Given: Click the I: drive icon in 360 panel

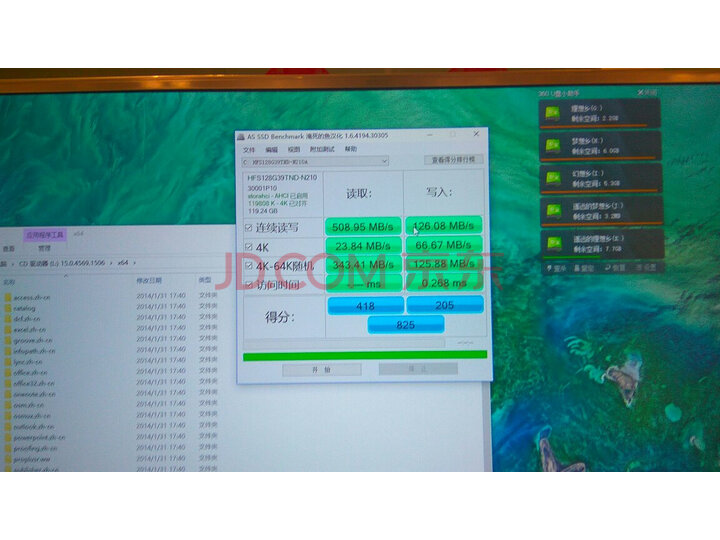Looking at the screenshot, I should (553, 178).
